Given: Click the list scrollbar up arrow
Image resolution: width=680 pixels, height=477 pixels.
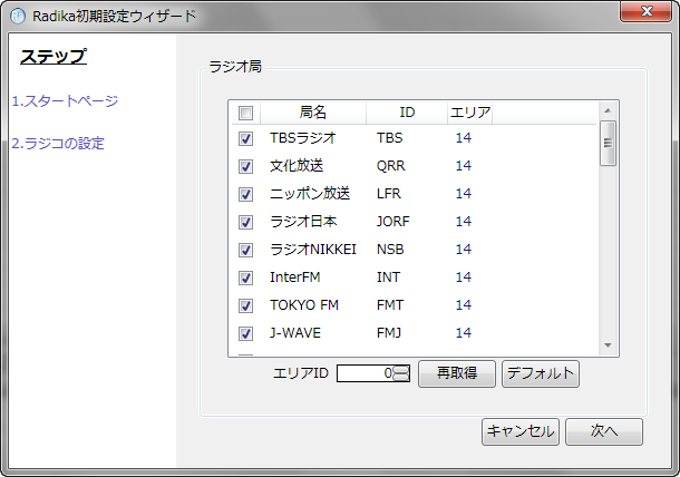Looking at the screenshot, I should point(608,111).
